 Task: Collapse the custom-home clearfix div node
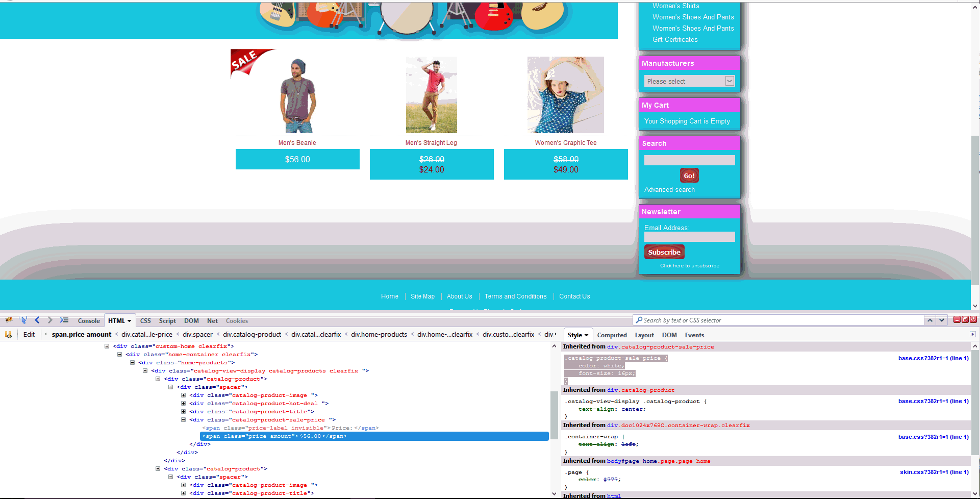(x=107, y=346)
